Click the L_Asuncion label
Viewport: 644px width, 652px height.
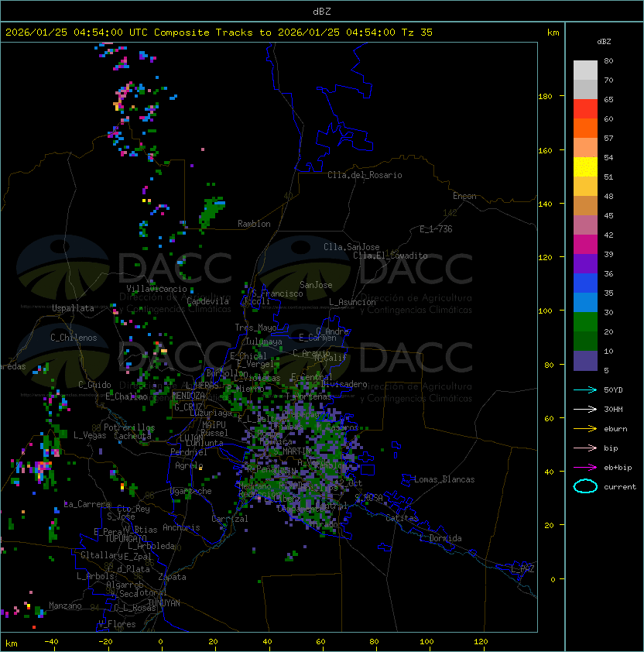(352, 302)
